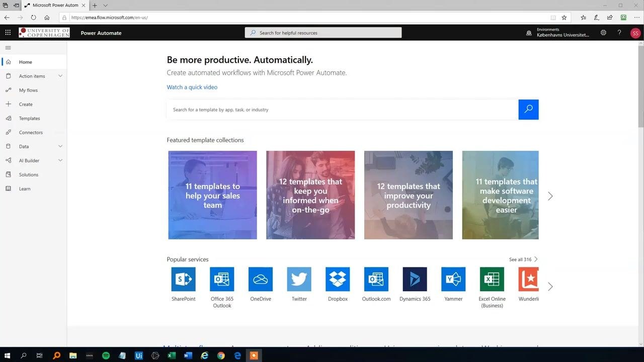Show next featured template collections arrow
Viewport: 644px width, 362px height.
[550, 196]
